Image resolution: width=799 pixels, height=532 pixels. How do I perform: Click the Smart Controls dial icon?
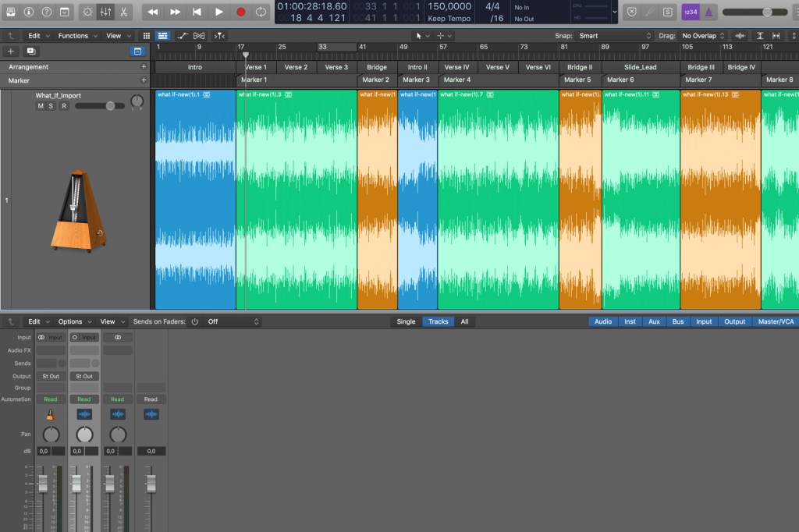[87, 12]
